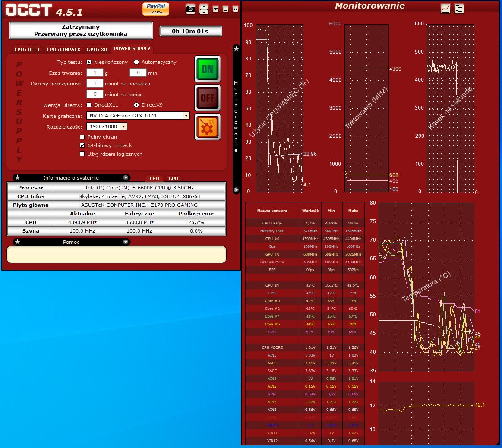
Task: Click the PayPal Donate button
Action: pyautogui.click(x=155, y=9)
